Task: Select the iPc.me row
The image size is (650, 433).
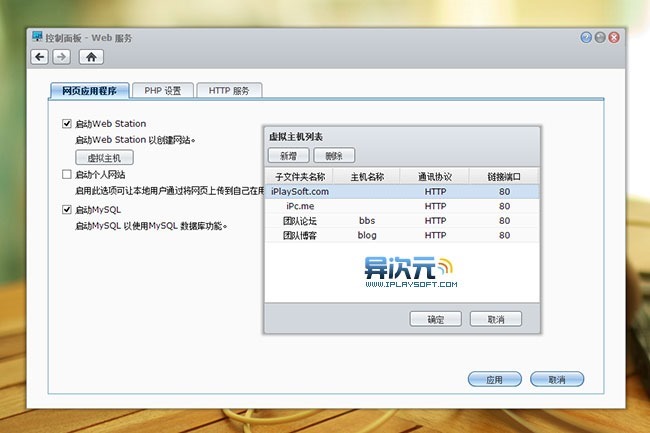Action: coord(402,206)
